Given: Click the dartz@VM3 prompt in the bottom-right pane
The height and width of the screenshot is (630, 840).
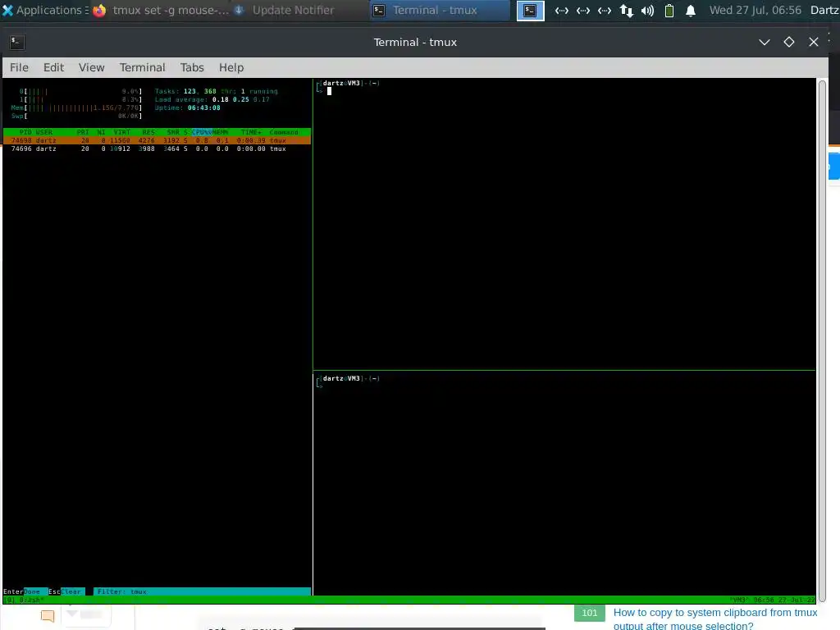Looking at the screenshot, I should coord(348,379).
